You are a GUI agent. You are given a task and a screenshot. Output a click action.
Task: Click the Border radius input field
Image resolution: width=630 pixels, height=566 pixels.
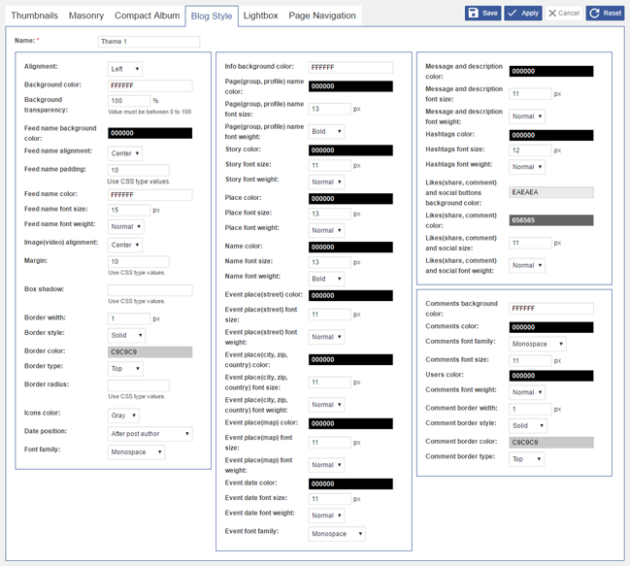pos(138,385)
